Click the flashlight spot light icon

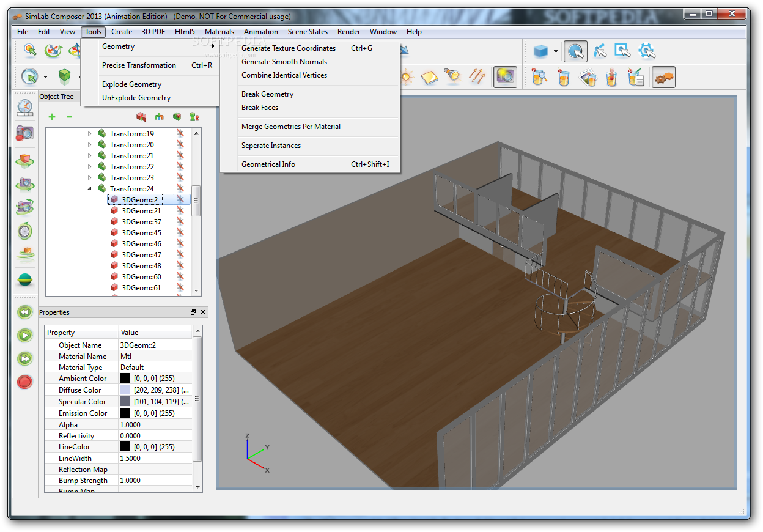coord(452,76)
